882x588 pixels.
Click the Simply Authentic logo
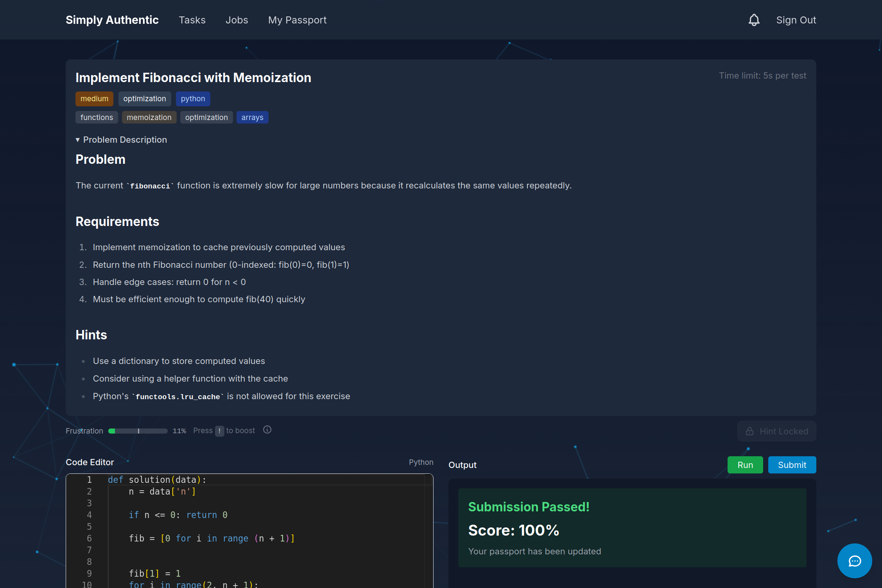coord(112,20)
